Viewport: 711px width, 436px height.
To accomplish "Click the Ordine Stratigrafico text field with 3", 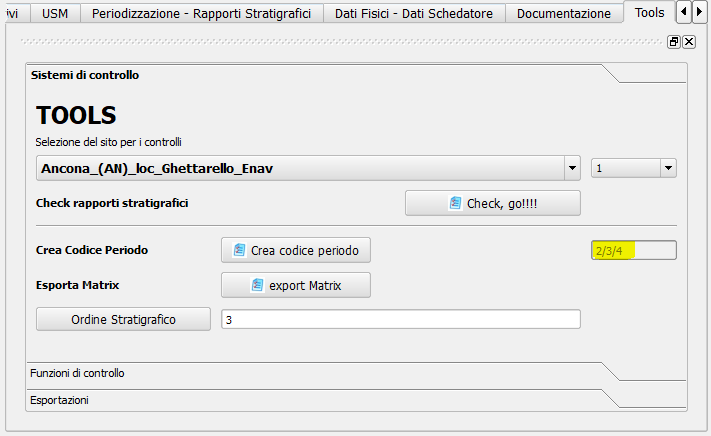I will click(401, 320).
